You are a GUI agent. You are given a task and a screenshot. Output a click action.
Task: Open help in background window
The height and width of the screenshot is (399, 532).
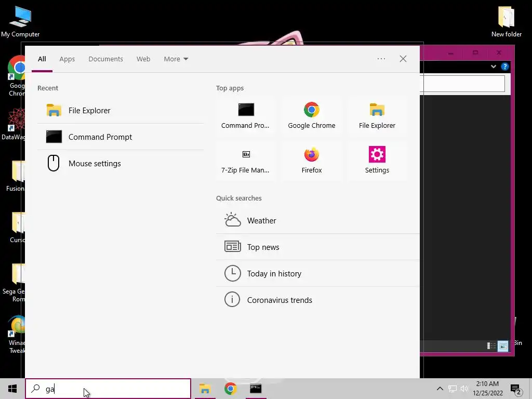pos(505,66)
